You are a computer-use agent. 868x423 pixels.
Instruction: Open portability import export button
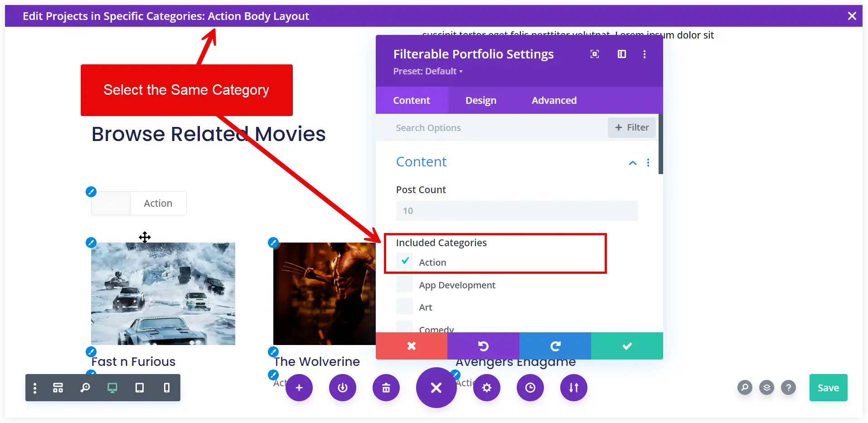[x=574, y=388]
